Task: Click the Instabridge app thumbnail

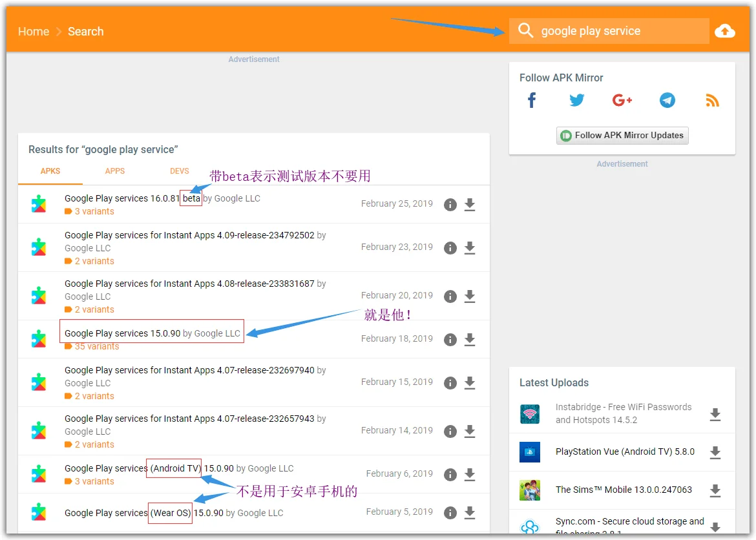Action: pos(530,413)
